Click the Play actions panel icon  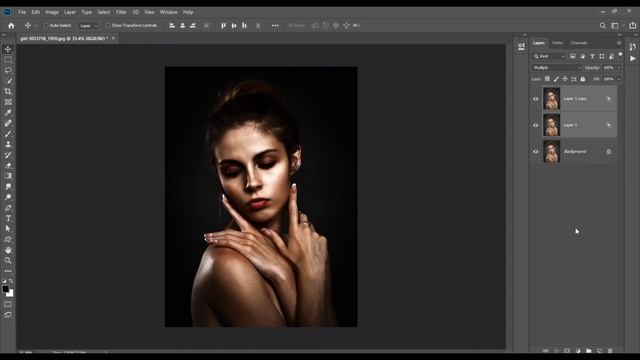[x=633, y=58]
